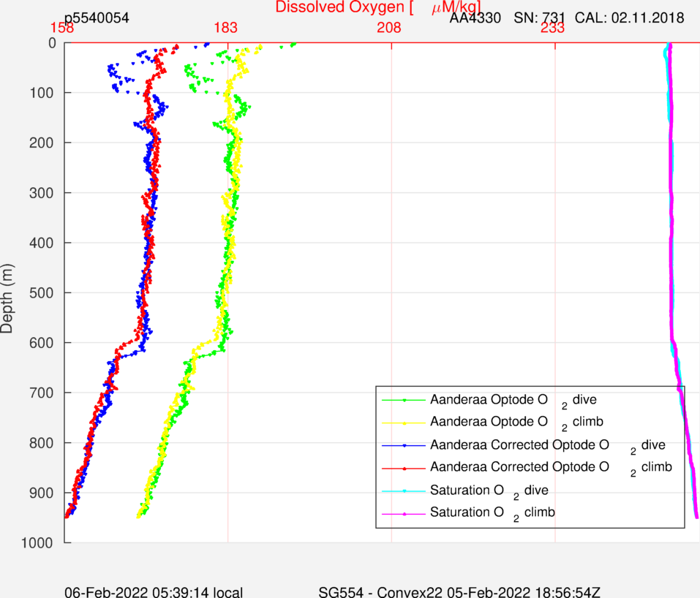This screenshot has height=598, width=700.
Task: Select legend entry 'Saturation O2 climb'
Action: [492, 512]
